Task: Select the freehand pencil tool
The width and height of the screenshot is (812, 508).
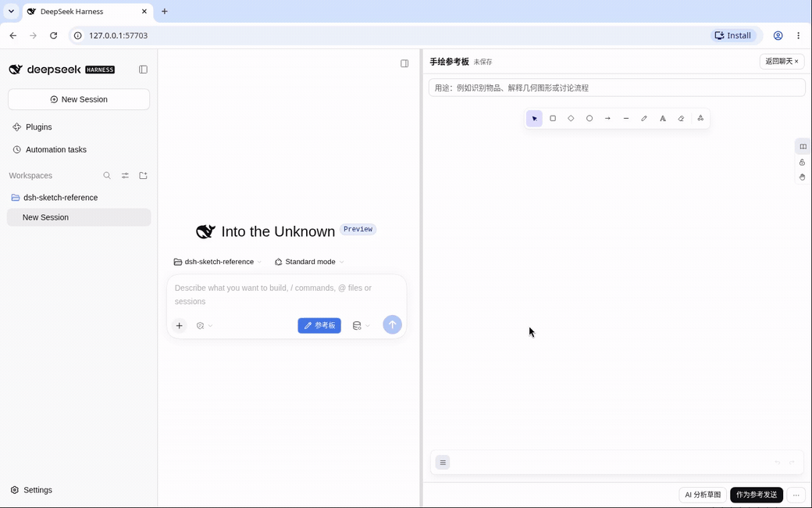Action: [644, 118]
